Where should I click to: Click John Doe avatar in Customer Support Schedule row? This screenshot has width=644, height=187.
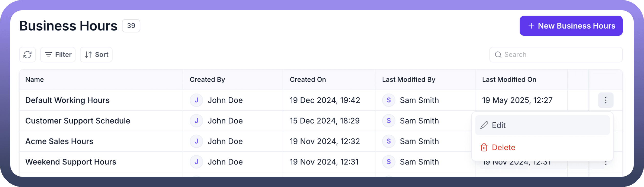[x=196, y=121]
